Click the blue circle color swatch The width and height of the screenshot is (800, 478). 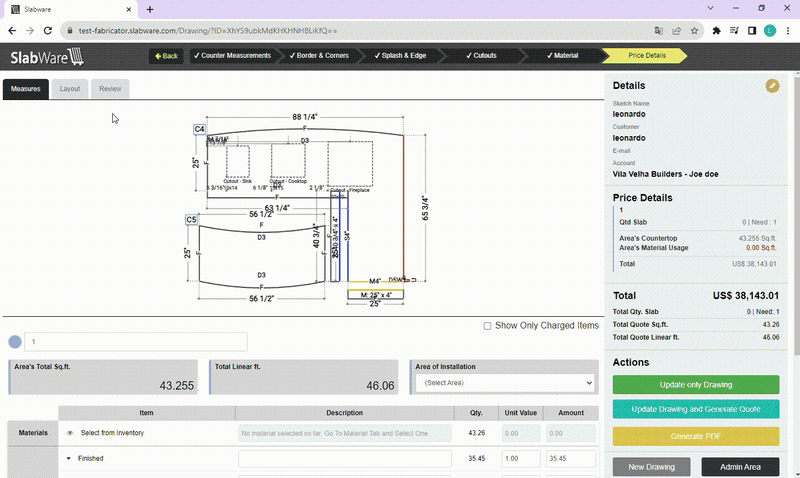[15, 342]
